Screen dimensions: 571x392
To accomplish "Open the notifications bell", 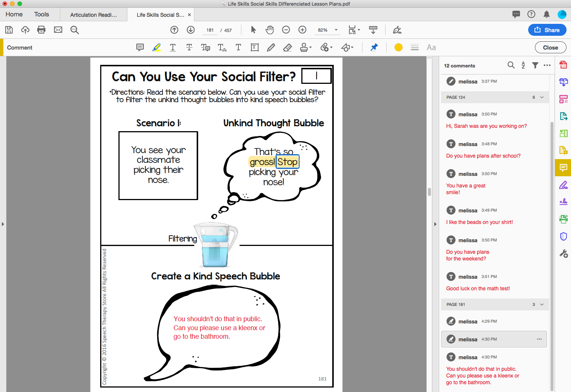I will click(546, 14).
